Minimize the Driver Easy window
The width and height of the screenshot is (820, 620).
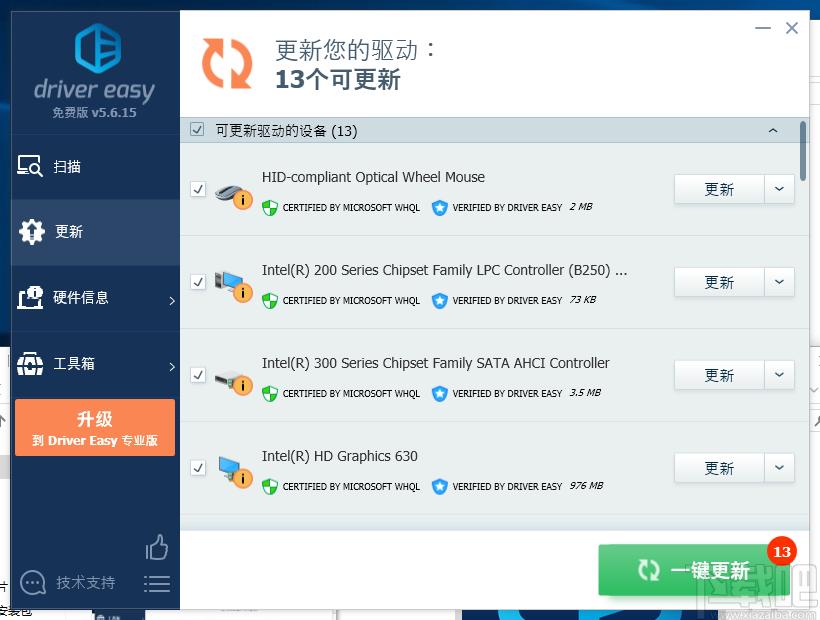tap(763, 28)
